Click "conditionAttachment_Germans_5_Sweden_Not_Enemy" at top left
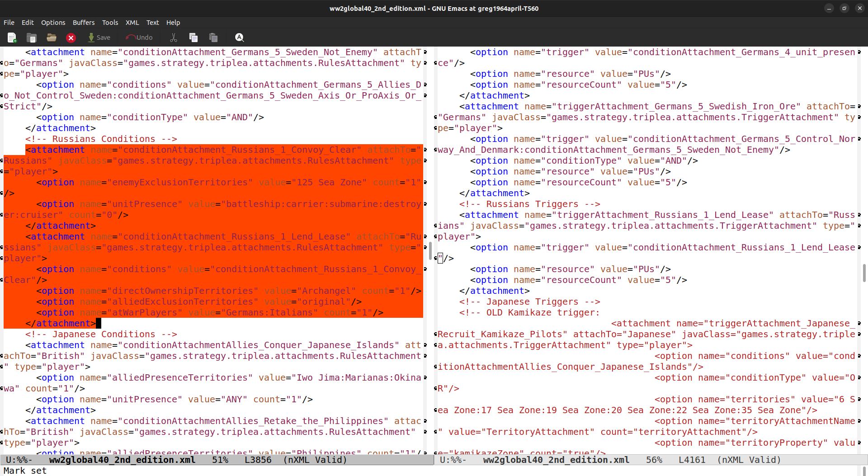This screenshot has width=868, height=476. 248,52
